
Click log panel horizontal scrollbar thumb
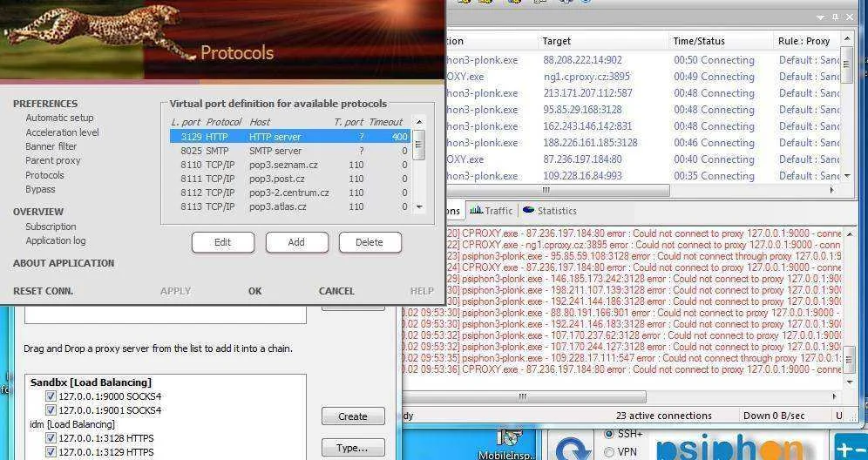coord(524,396)
